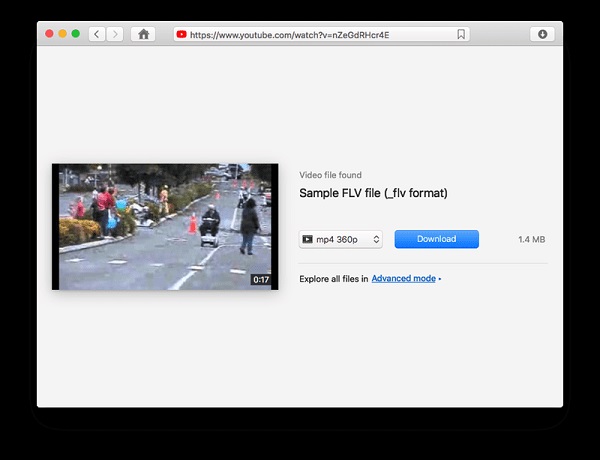Screen dimensions: 600x460
Task: Maximize the window with green button
Action: 76,34
